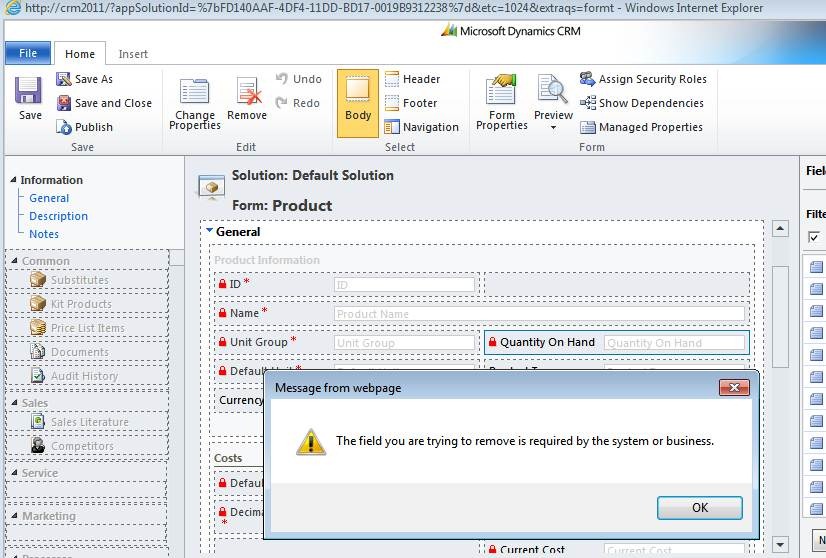Viewport: 826px width, 558px height.
Task: Open Assign Security Roles
Action: 643,79
